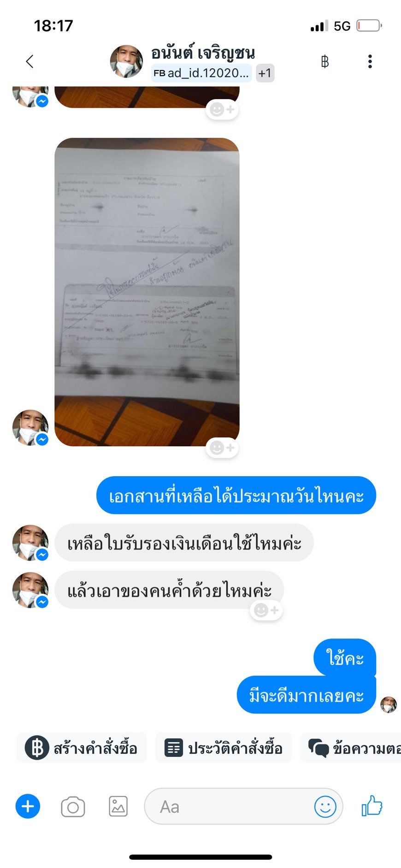Tap สร้างคำสั่งซื้อ create order button

tap(82, 748)
